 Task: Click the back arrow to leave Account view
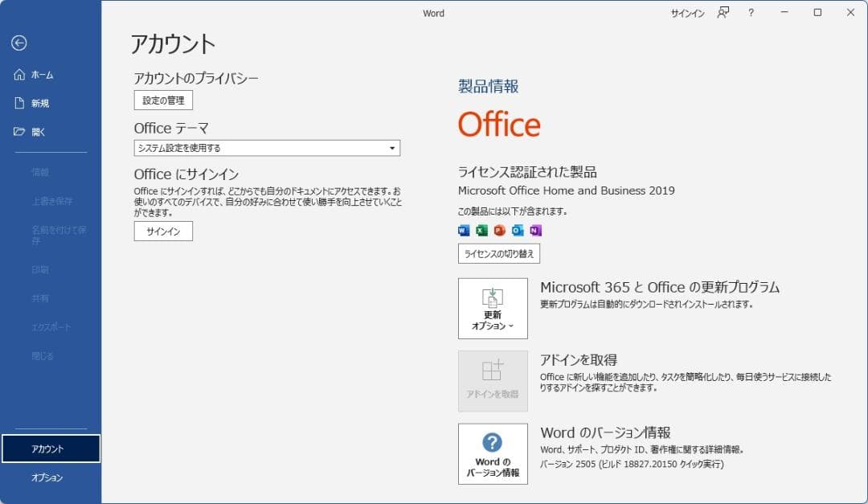(18, 44)
